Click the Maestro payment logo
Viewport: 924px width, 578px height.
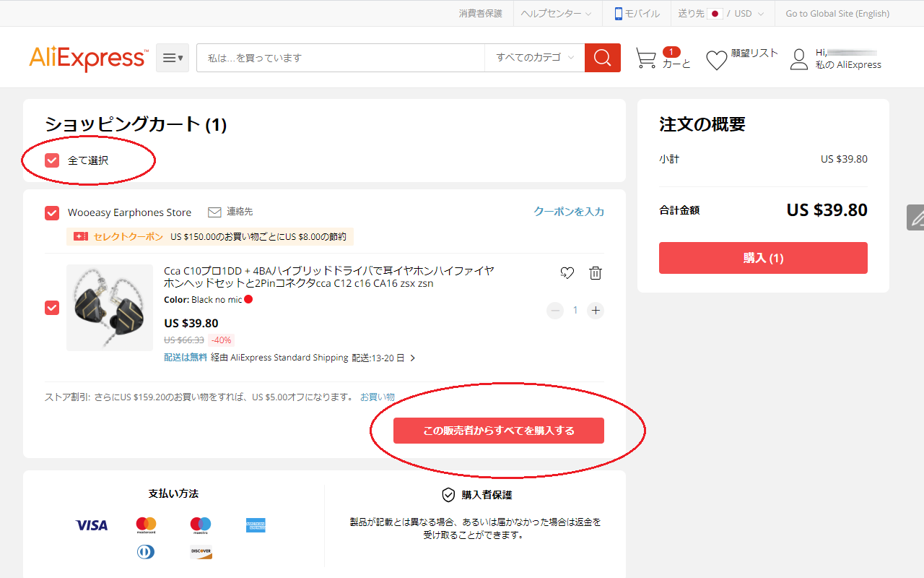coord(201,525)
